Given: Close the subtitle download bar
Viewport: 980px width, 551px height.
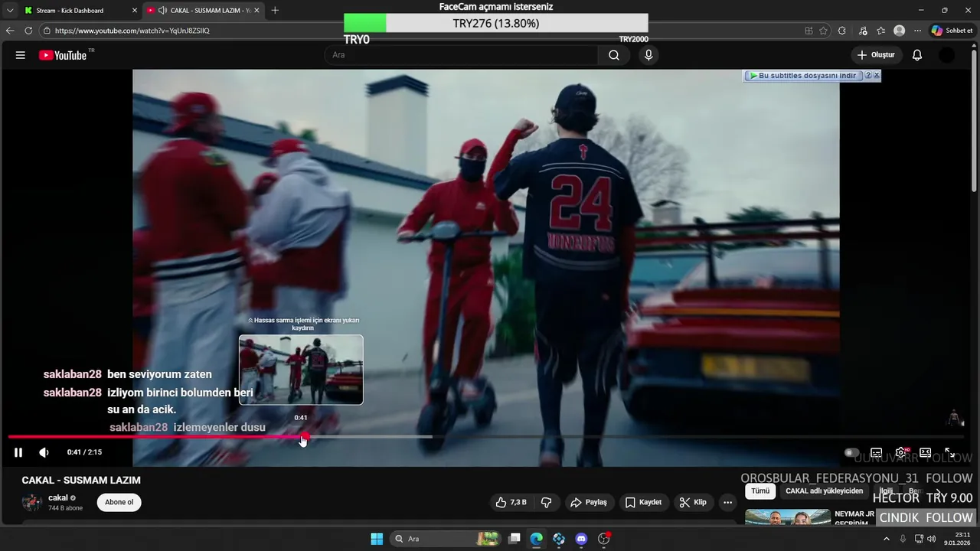Looking at the screenshot, I should (877, 76).
